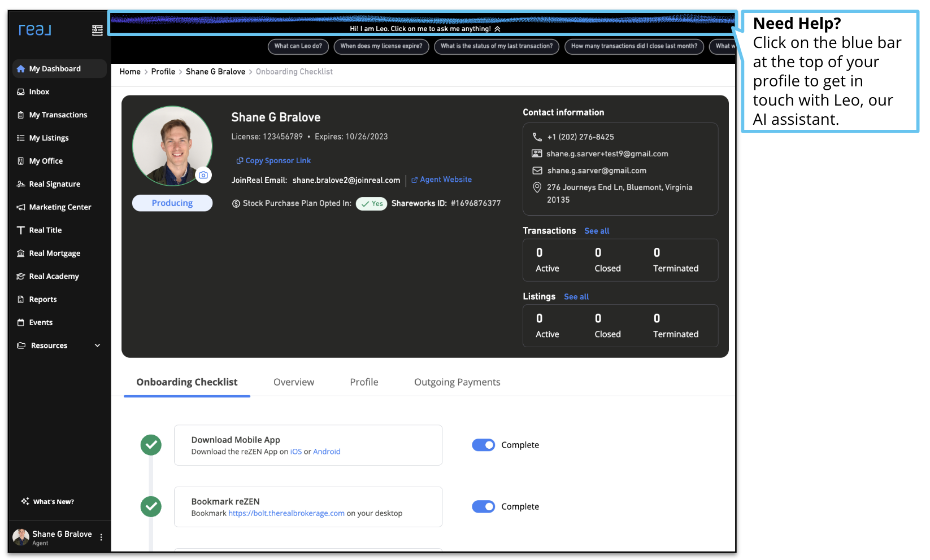Open the Agent Website link
The height and width of the screenshot is (560, 930).
[446, 180]
